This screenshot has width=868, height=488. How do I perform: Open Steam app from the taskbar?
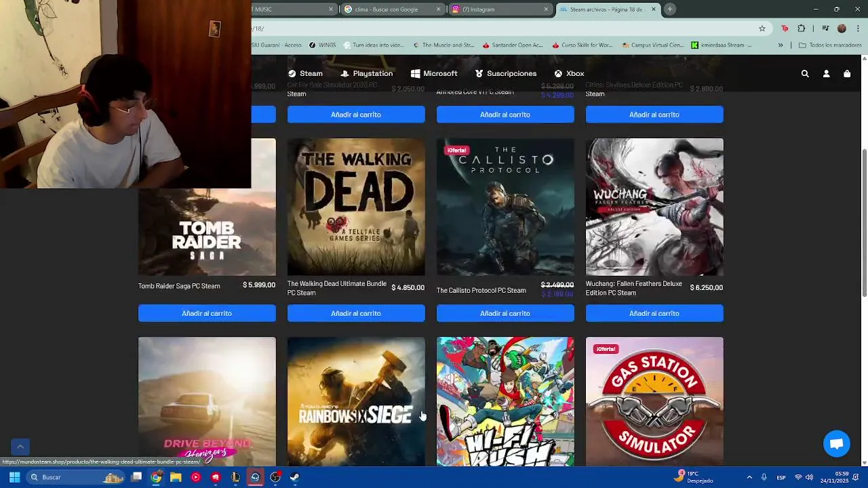[295, 477]
